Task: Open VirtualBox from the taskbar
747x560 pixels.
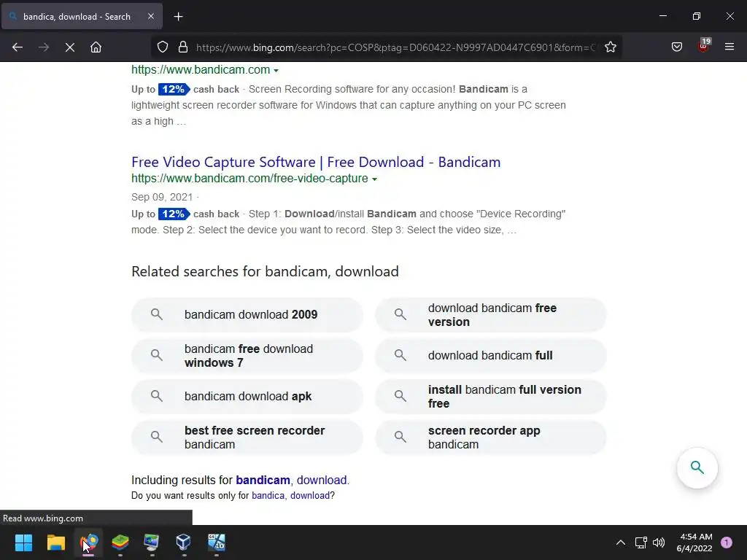Action: click(x=184, y=542)
